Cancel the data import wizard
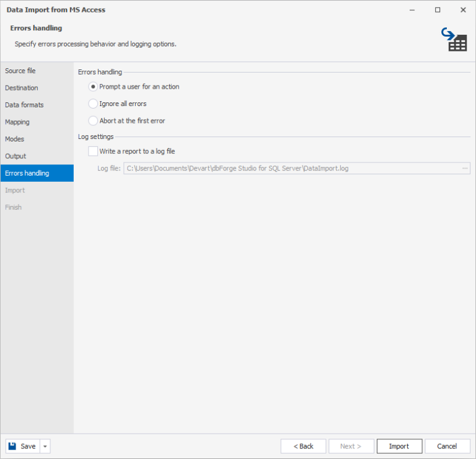The image size is (476, 459). 447,446
